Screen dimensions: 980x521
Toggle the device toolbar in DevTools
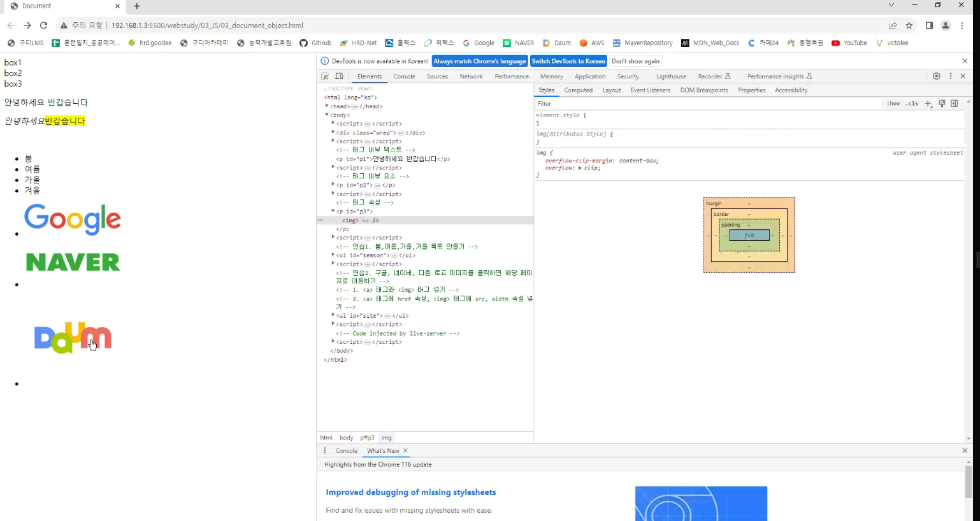(x=339, y=76)
